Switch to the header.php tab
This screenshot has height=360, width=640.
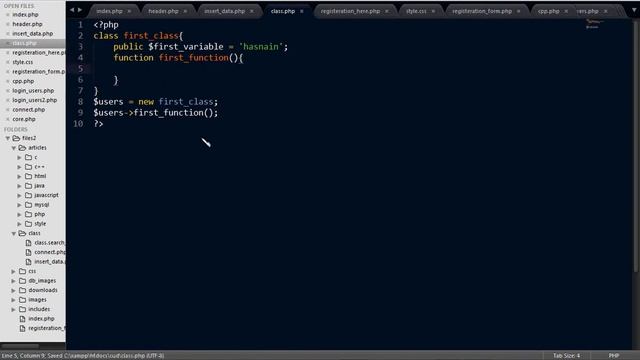(163, 11)
